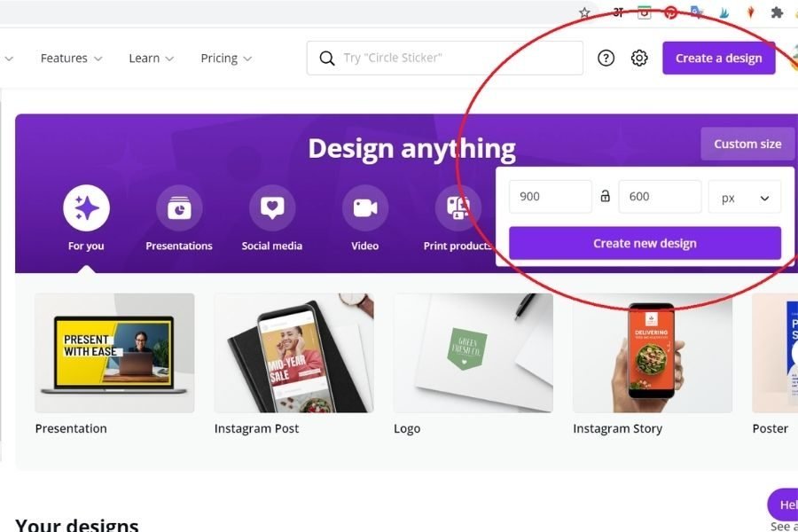Viewport: 798px width, 532px height.
Task: Open the Presentations category icon
Action: click(x=179, y=208)
